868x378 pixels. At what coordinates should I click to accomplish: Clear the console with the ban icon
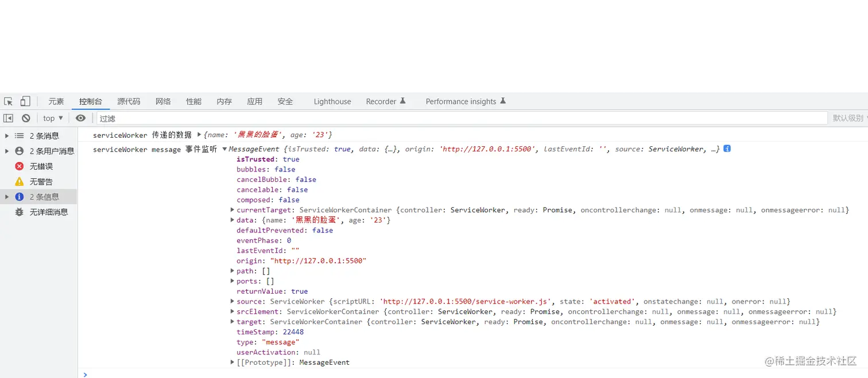[x=26, y=118]
